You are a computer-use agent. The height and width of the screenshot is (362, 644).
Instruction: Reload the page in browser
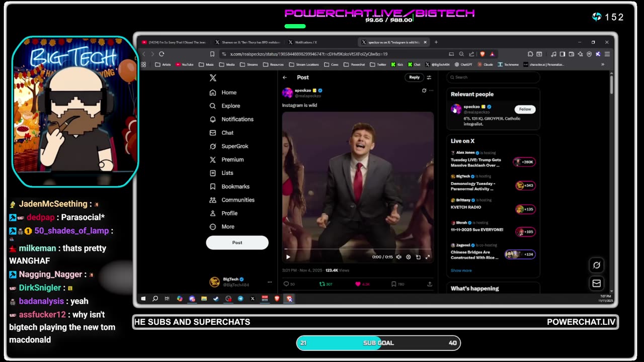[x=162, y=54]
